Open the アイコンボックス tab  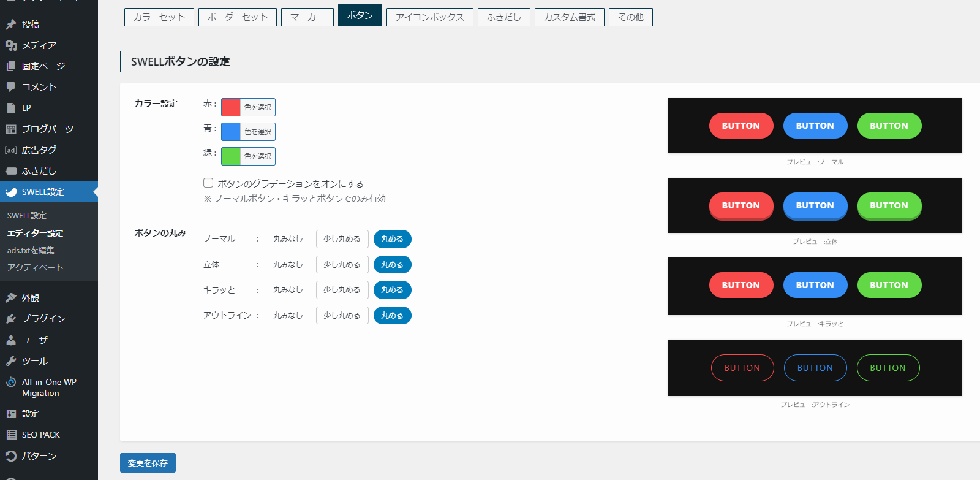click(430, 17)
